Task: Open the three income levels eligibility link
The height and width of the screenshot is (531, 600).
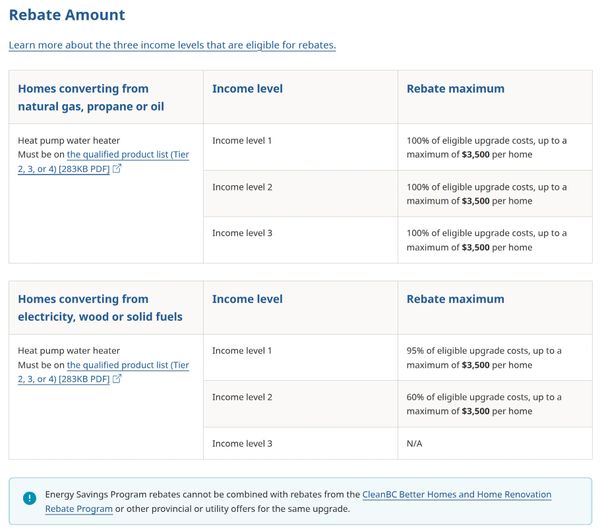Action: 172,45
